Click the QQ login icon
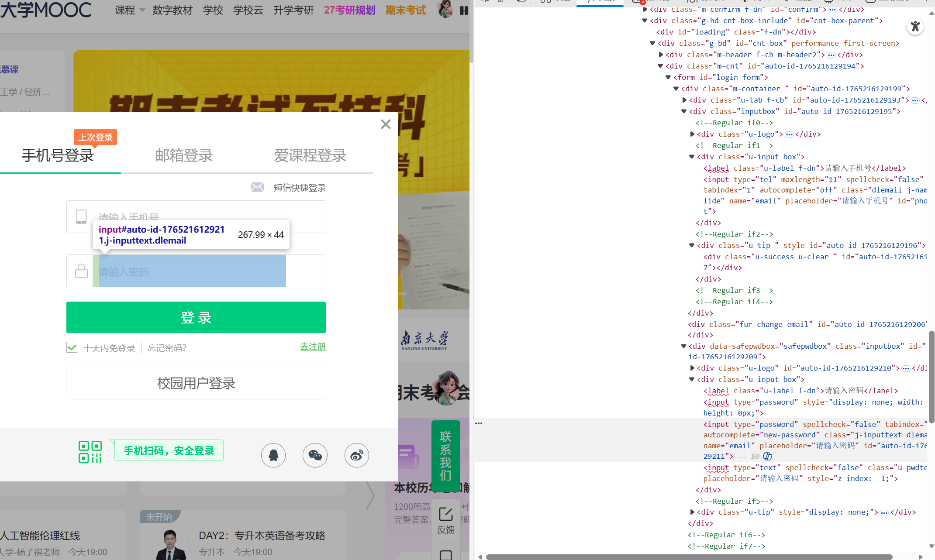 (x=273, y=455)
